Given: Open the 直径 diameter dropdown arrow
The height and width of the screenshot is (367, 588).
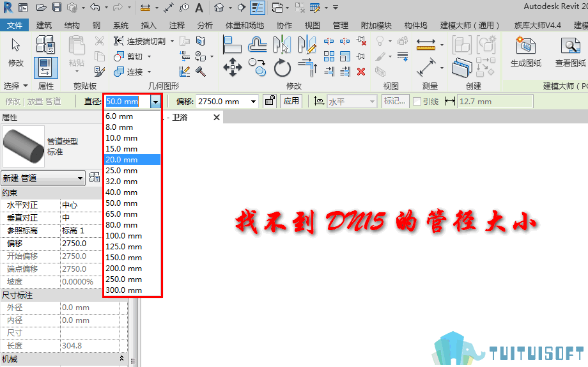Looking at the screenshot, I should (155, 101).
